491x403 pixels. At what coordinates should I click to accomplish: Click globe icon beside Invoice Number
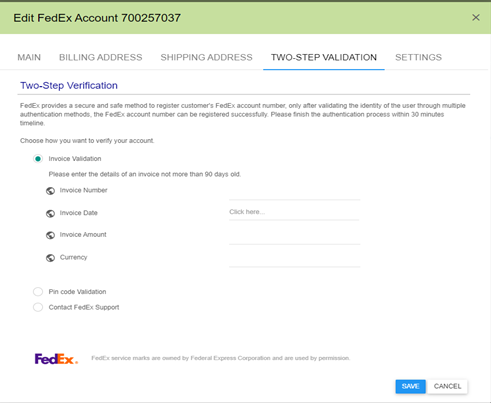click(50, 191)
